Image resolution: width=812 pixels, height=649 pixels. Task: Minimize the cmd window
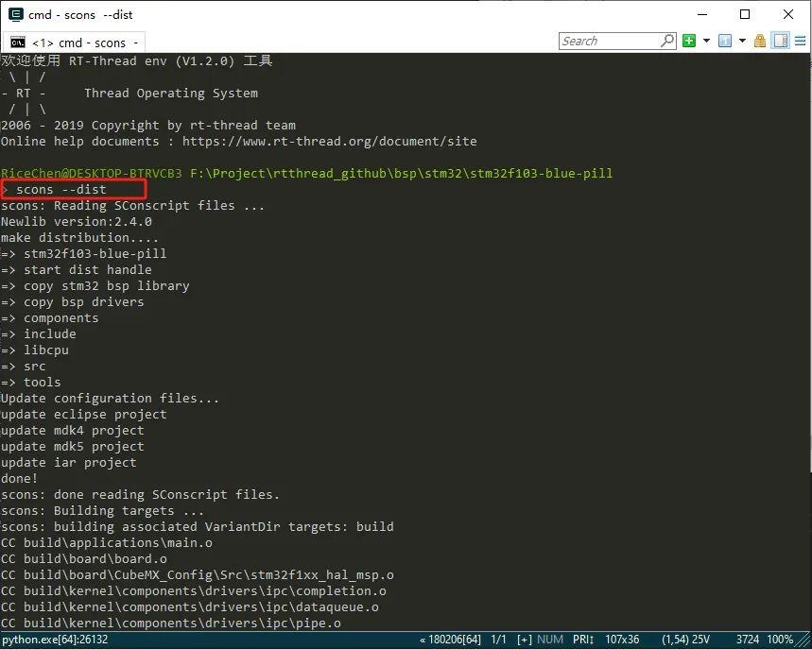(702, 14)
